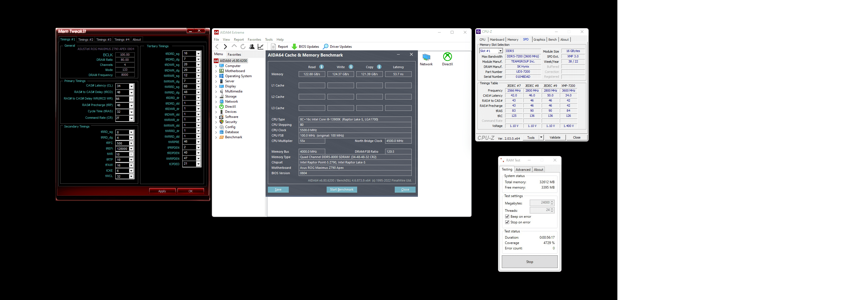868x300 pixels.
Task: Click the Memory Read result 122.88 GB/s
Action: coord(312,74)
